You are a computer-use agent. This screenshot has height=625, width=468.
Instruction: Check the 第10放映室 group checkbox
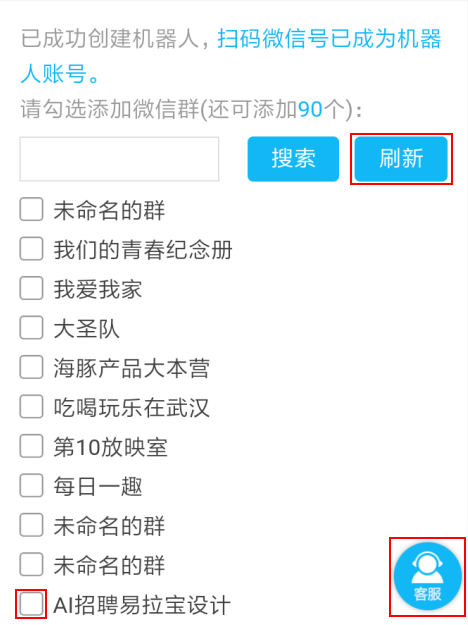(x=31, y=446)
